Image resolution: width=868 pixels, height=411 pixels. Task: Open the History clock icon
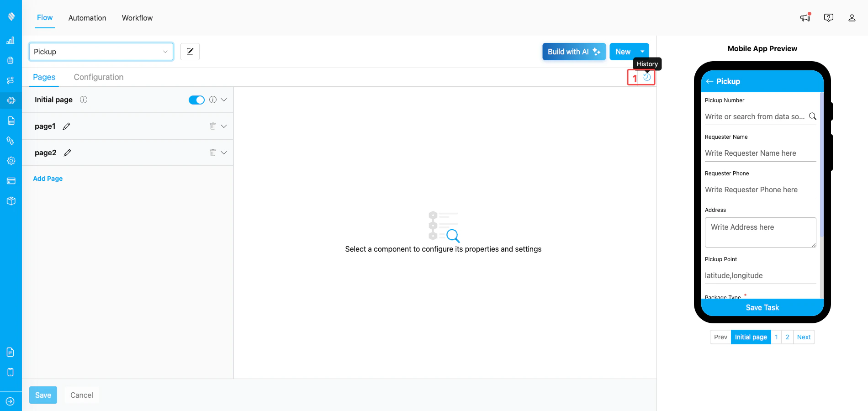click(647, 77)
